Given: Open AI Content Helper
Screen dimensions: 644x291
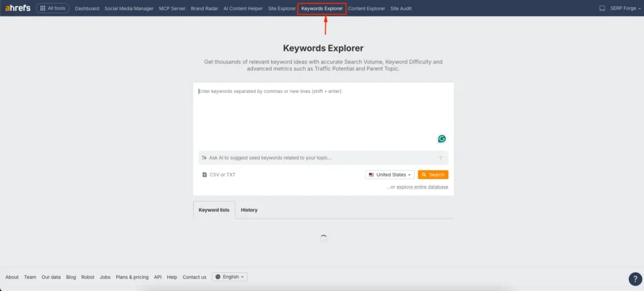Looking at the screenshot, I should [x=243, y=8].
